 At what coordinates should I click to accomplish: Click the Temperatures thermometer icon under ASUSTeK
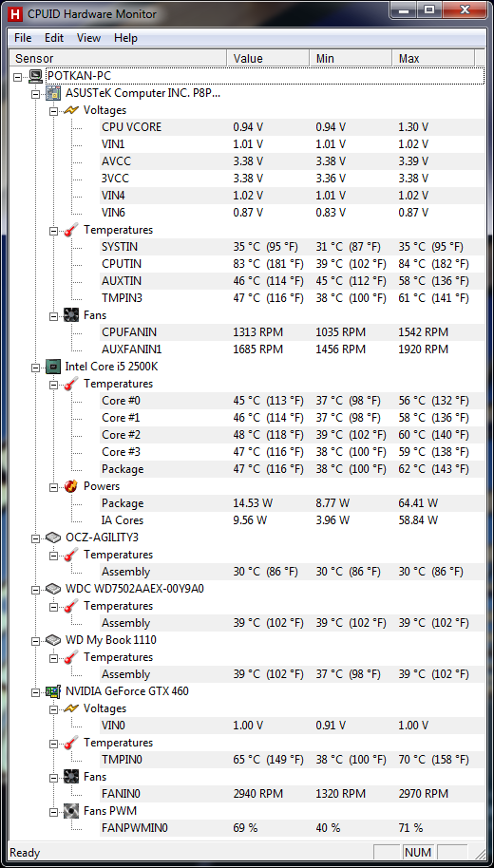point(71,229)
